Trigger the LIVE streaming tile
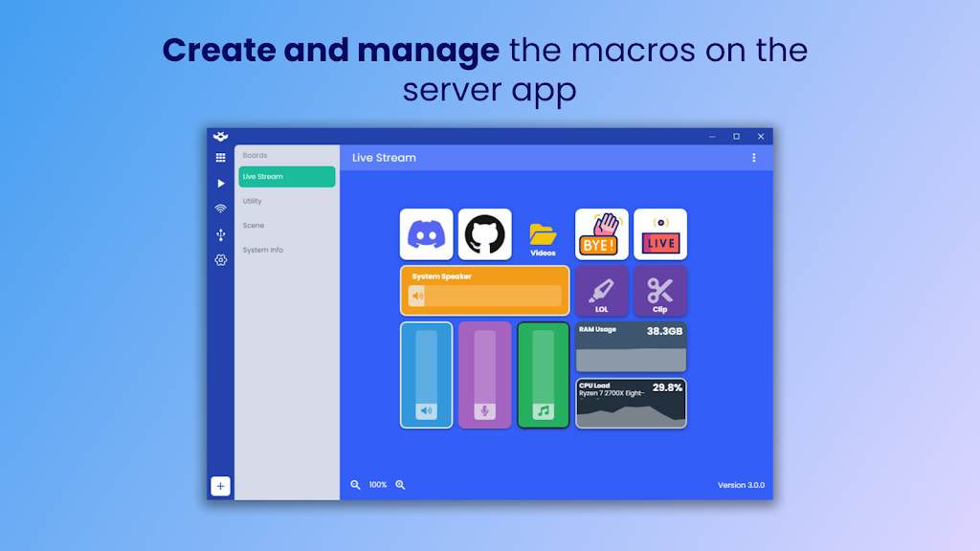980x551 pixels. (x=660, y=234)
